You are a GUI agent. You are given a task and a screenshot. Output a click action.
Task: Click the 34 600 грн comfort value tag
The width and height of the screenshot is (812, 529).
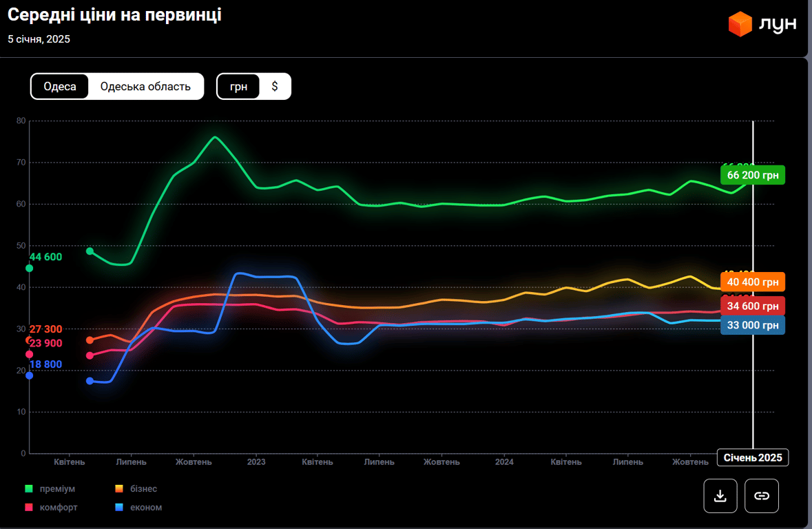pyautogui.click(x=753, y=306)
